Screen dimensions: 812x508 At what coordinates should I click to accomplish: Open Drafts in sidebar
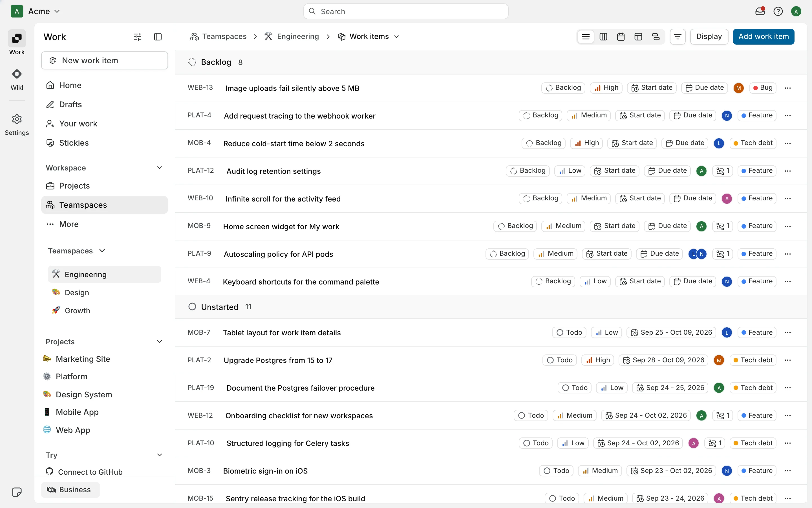pos(104,104)
